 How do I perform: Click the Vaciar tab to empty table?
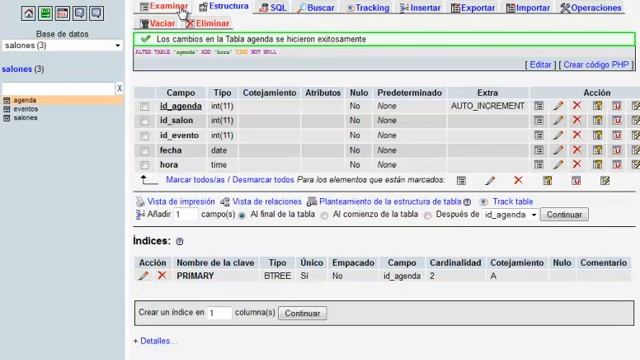coord(157,23)
